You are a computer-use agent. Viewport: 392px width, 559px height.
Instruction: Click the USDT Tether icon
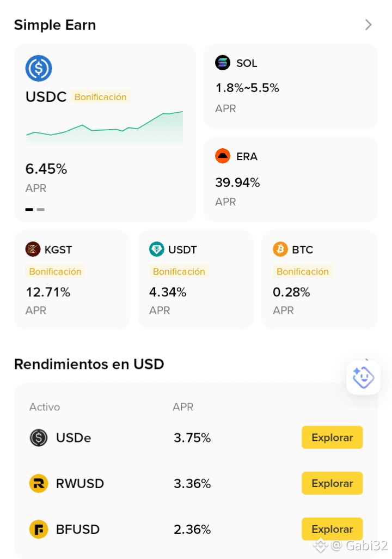click(156, 249)
